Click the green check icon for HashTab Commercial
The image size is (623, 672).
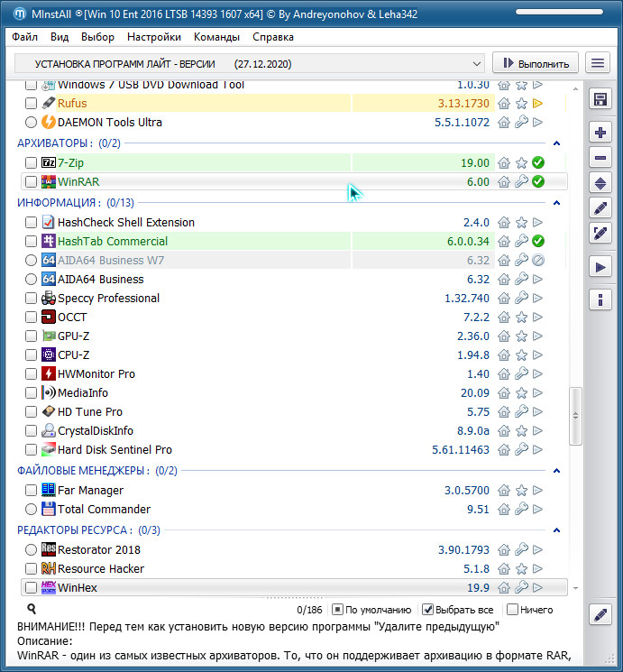click(x=538, y=241)
